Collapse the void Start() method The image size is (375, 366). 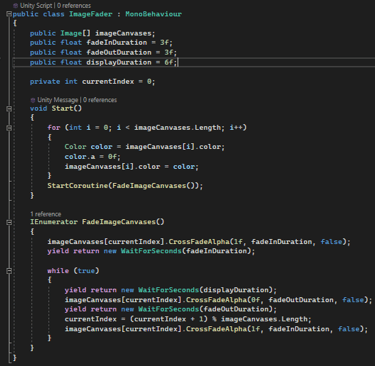coord(9,108)
